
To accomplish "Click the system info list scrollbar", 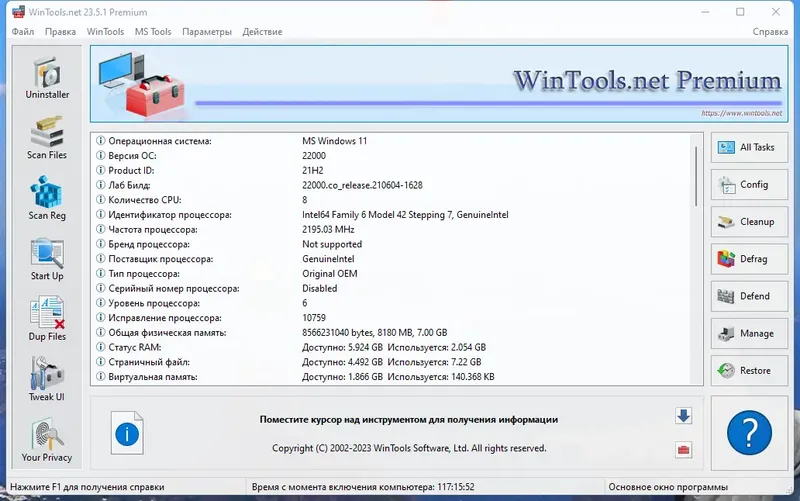I will (x=696, y=177).
